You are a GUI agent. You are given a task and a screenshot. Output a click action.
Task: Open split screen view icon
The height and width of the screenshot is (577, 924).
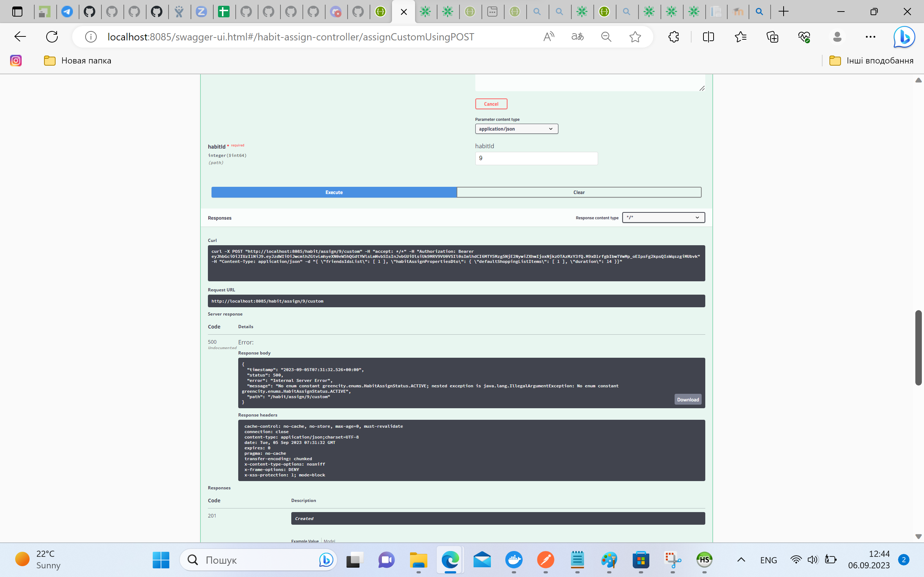pos(708,37)
